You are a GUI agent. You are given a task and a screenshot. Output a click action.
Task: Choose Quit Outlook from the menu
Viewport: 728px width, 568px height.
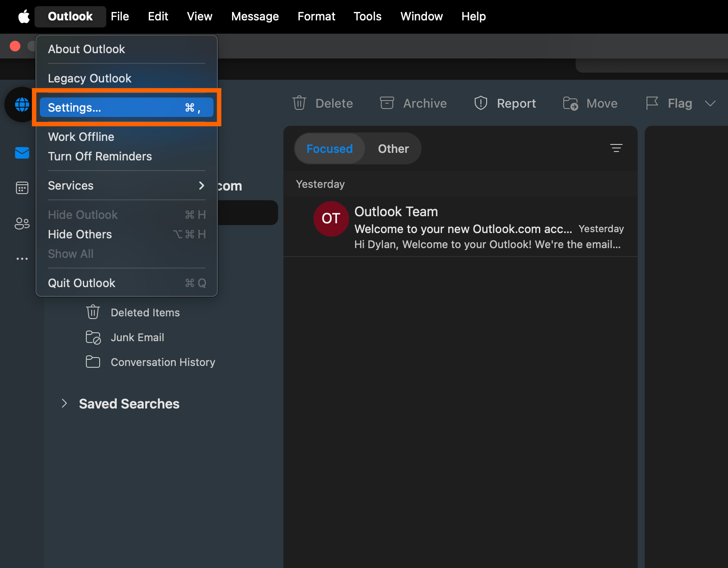[126, 283]
